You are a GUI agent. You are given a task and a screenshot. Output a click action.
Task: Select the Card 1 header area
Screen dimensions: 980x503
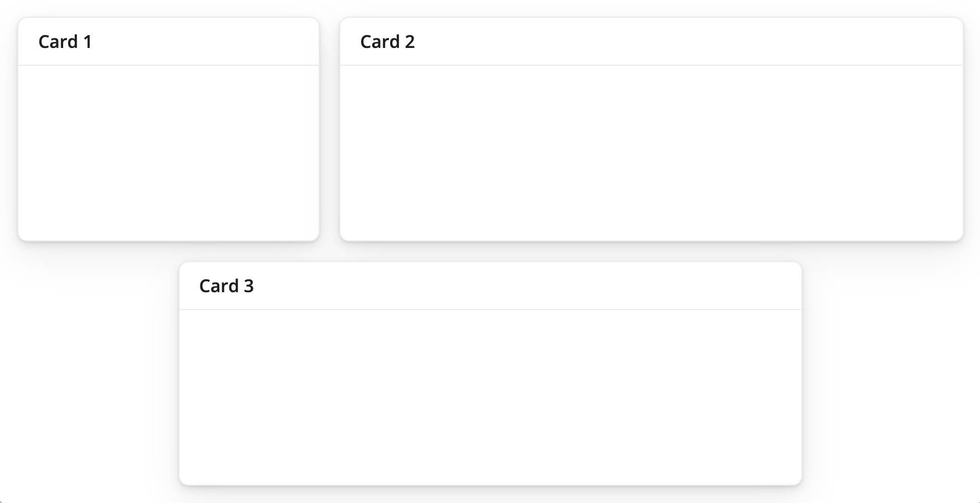point(167,41)
